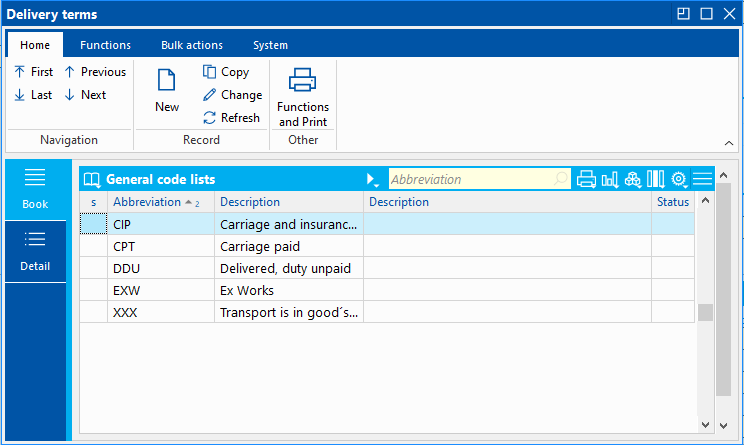Switch to Detail view
Viewport: 744px width, 445px height.
coord(35,252)
